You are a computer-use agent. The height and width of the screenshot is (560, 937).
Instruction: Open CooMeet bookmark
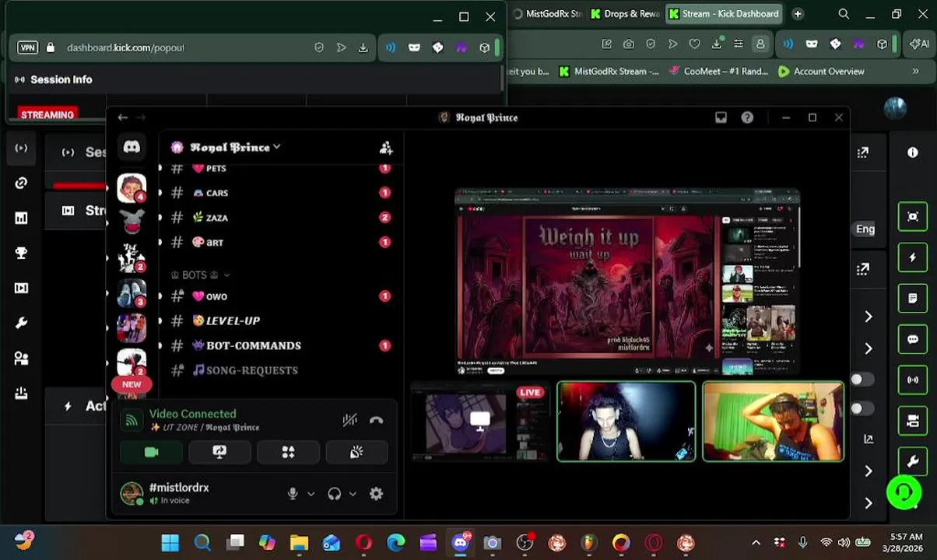point(718,72)
